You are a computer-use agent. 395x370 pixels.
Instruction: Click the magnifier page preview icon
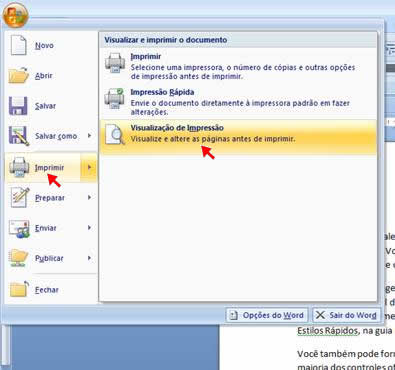[x=115, y=134]
